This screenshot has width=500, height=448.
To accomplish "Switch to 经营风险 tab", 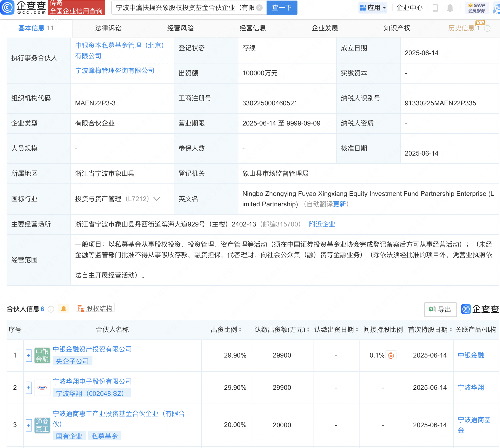I will [x=180, y=28].
